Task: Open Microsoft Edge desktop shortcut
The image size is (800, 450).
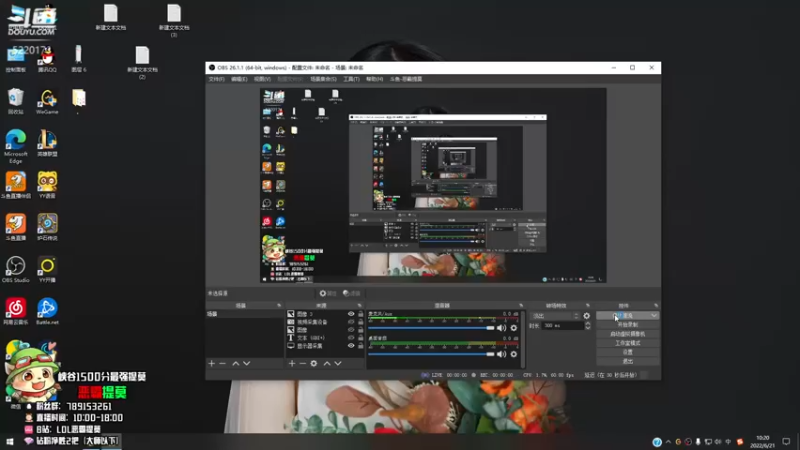Action: coord(15,146)
